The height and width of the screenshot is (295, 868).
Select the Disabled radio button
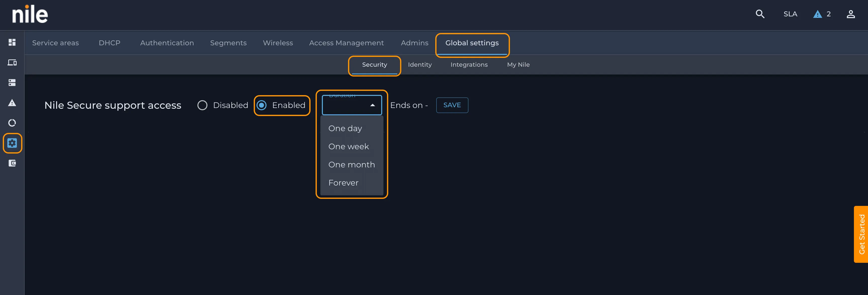tap(202, 105)
